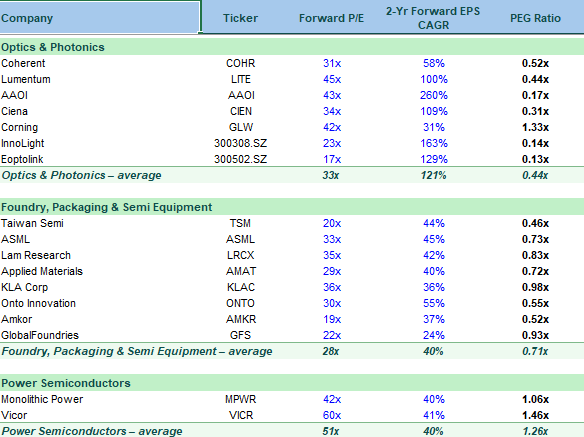Select the Applied Materials company cell
Screen dimensions: 584x437
[42, 271]
